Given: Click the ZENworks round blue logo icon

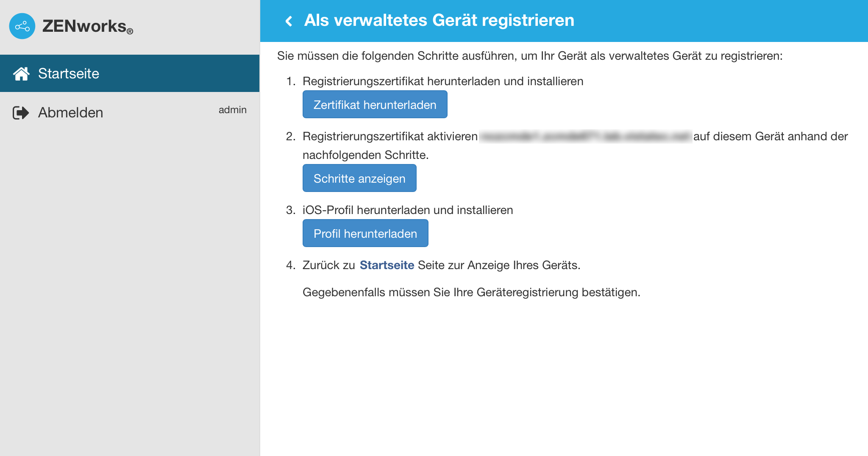Looking at the screenshot, I should tap(22, 26).
